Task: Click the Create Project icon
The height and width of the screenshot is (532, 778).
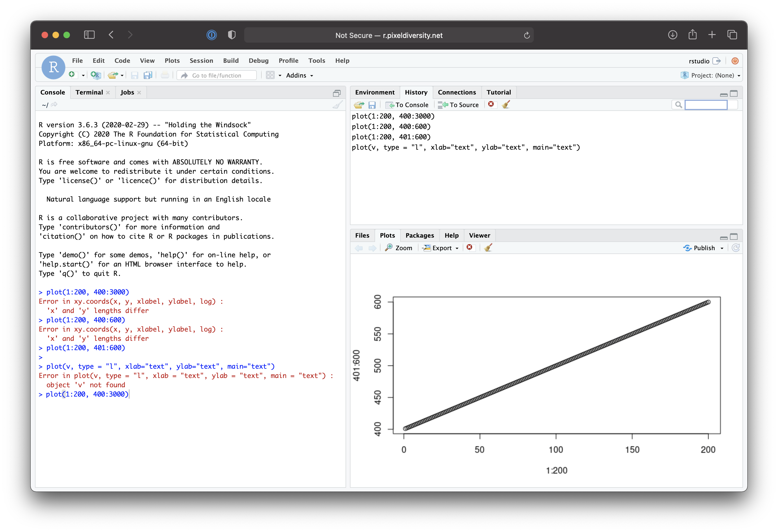Action: click(x=96, y=75)
